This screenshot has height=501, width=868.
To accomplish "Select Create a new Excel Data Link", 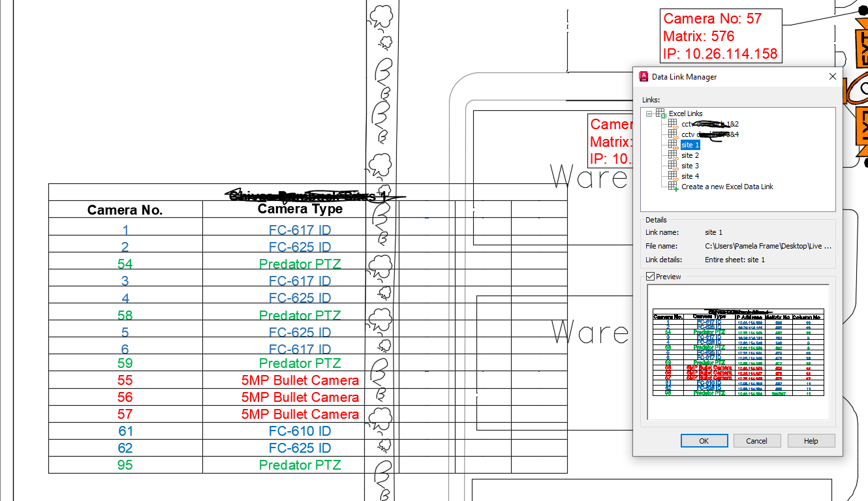I will 728,186.
